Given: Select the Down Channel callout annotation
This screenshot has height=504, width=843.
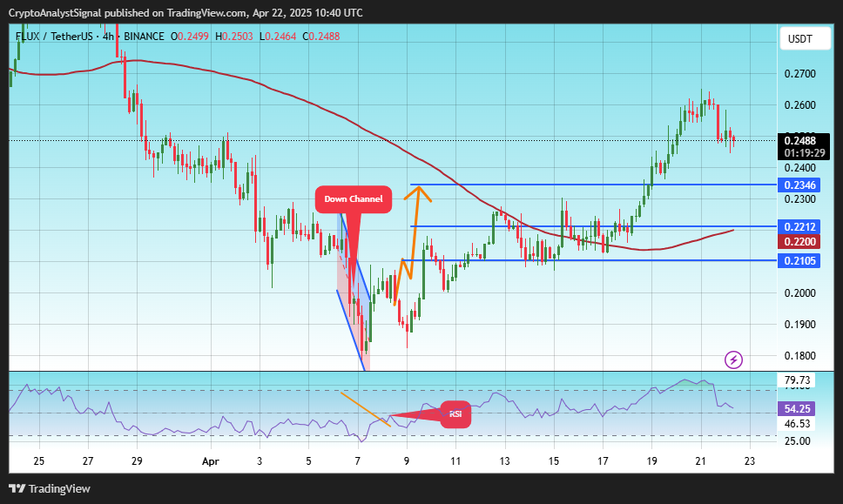Looking at the screenshot, I should (x=354, y=198).
